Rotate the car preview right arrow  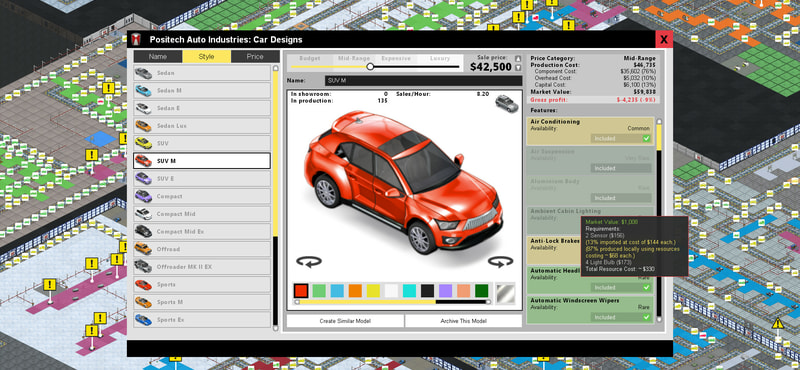tap(500, 262)
